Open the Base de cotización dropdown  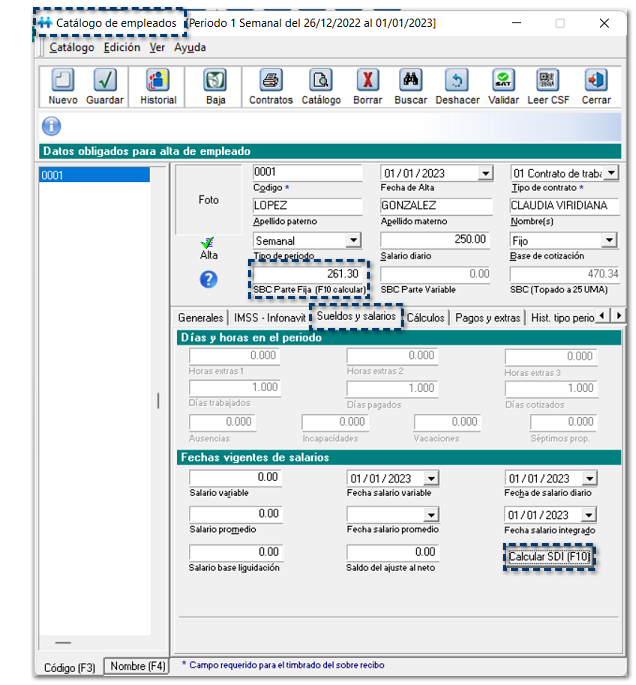click(609, 241)
